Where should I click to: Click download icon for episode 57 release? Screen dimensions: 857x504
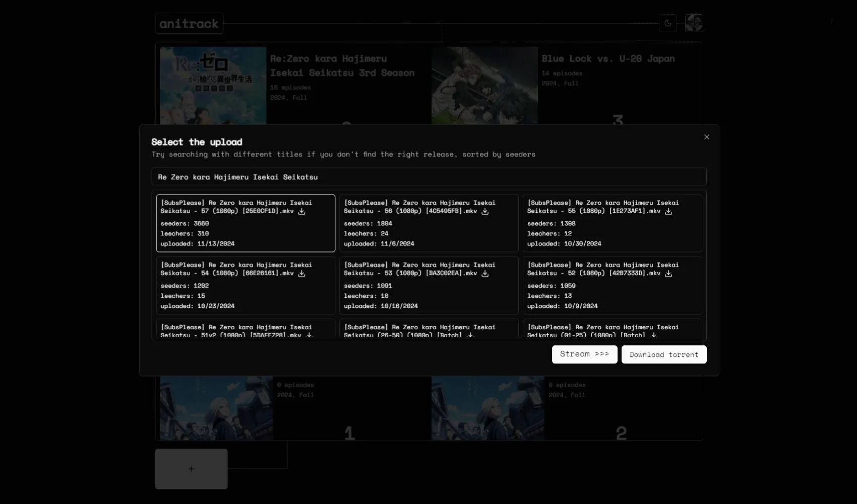pos(301,211)
